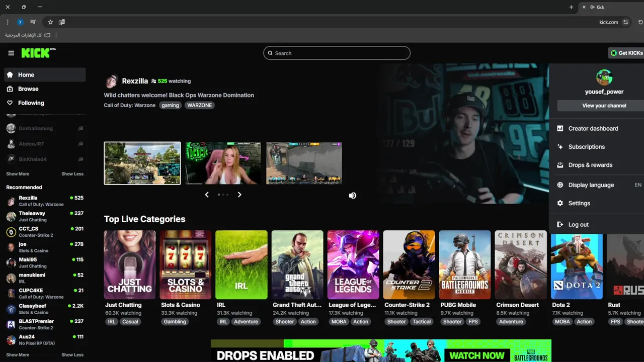Image resolution: width=644 pixels, height=362 pixels.
Task: Click the Settings gear icon
Action: (x=560, y=203)
